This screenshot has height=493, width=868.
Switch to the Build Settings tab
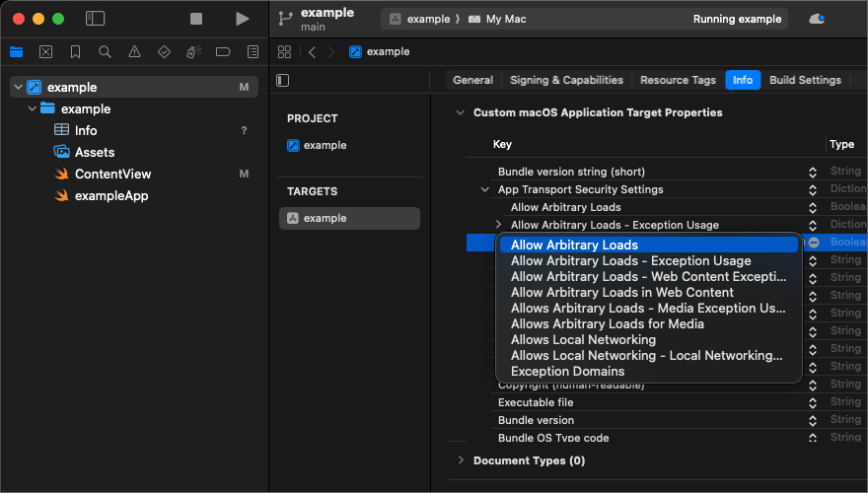[x=805, y=80]
